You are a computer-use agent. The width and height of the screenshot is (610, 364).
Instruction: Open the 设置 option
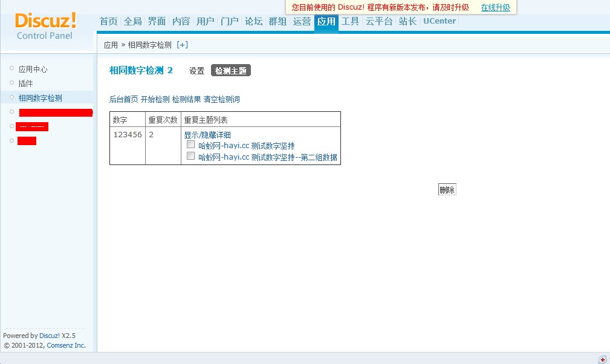coord(196,70)
